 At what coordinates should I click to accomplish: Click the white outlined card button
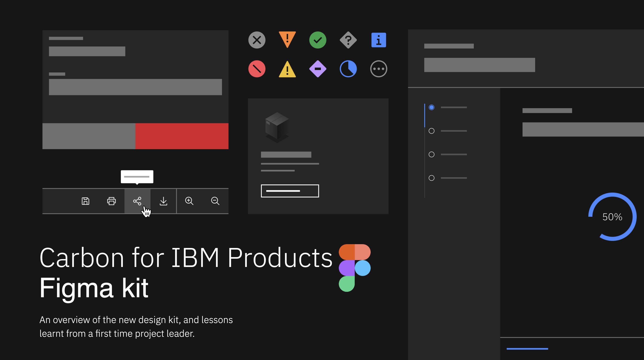(290, 191)
